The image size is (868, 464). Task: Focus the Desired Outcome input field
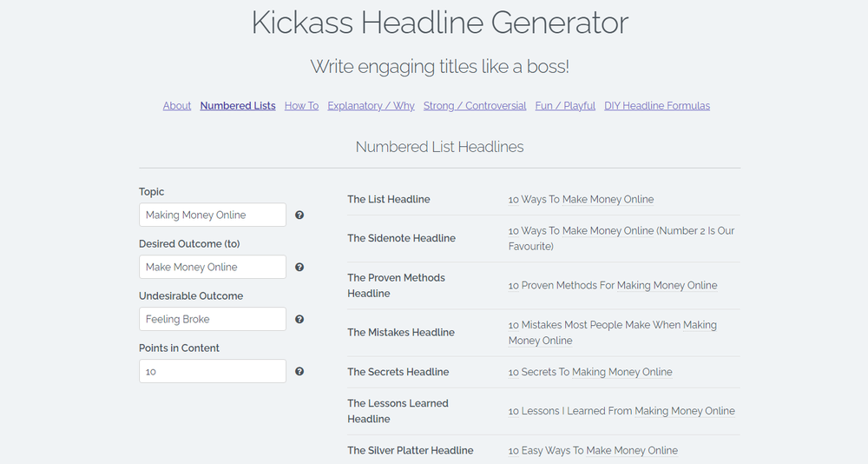pyautogui.click(x=213, y=268)
